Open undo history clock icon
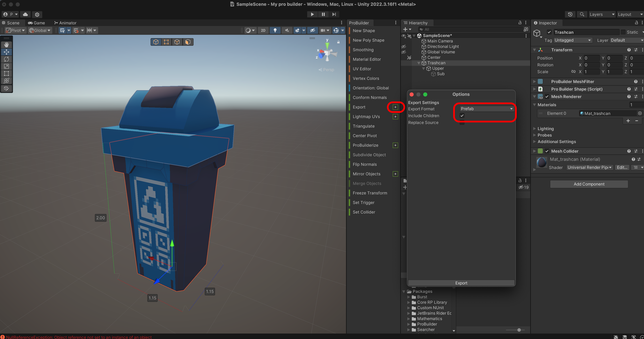 570,14
